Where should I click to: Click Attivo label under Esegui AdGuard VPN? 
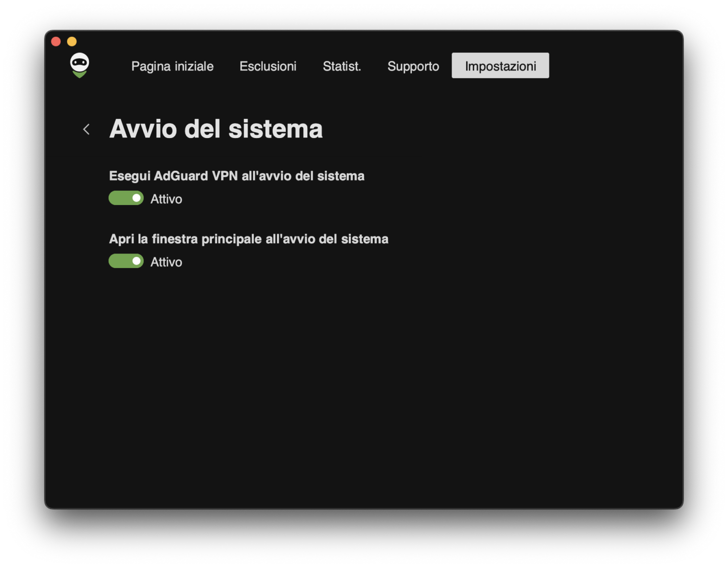click(x=166, y=199)
